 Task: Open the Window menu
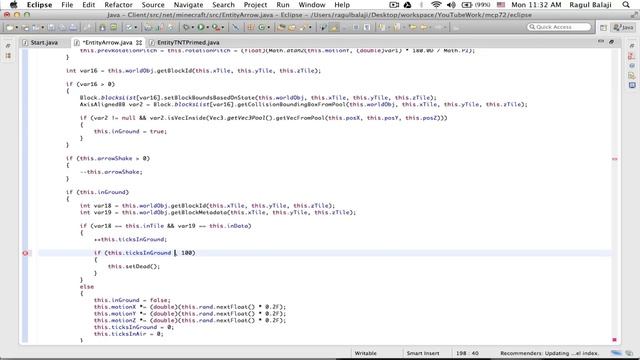point(312,5)
